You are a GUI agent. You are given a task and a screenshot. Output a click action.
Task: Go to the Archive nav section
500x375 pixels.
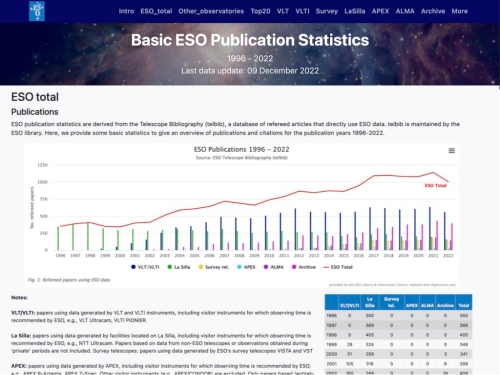(433, 11)
